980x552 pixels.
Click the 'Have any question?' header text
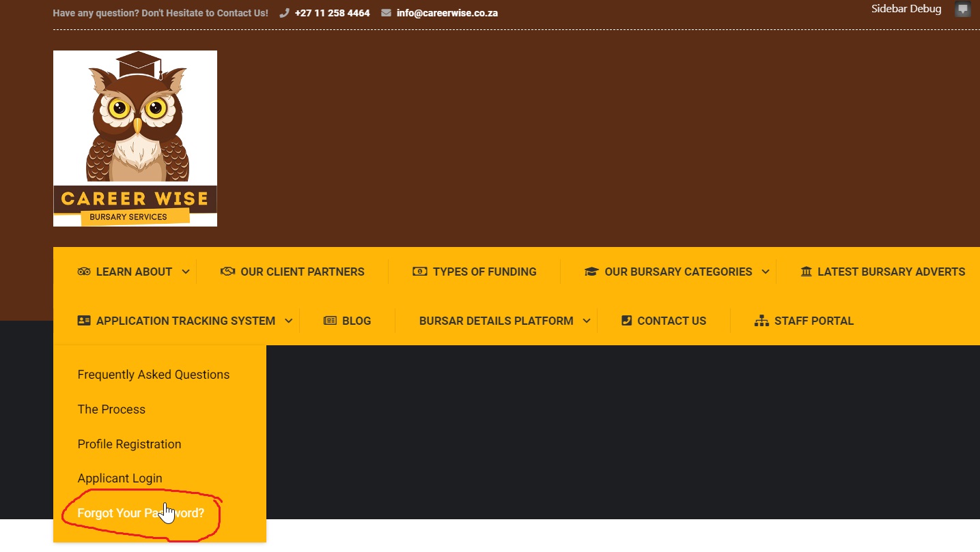point(160,13)
